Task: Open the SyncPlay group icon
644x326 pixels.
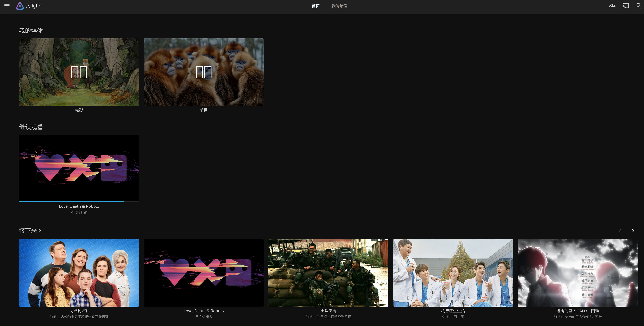Action: click(x=612, y=6)
